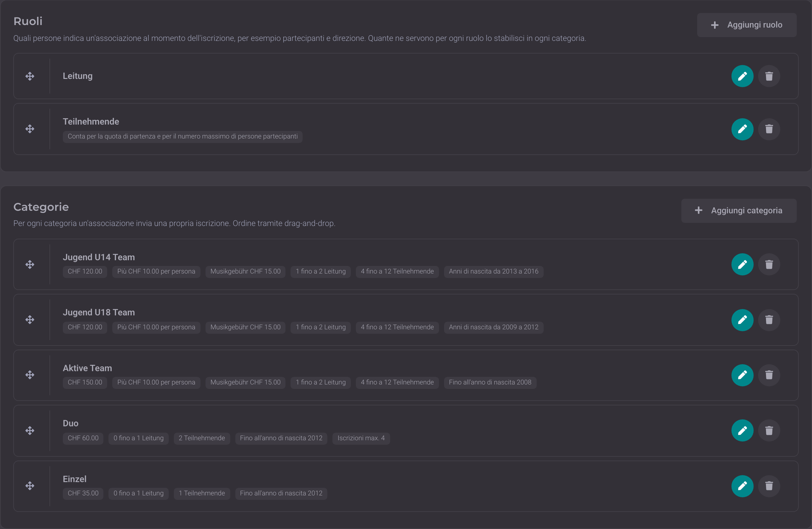Image resolution: width=812 pixels, height=529 pixels.
Task: Click the Duo move handle
Action: pyautogui.click(x=30, y=430)
